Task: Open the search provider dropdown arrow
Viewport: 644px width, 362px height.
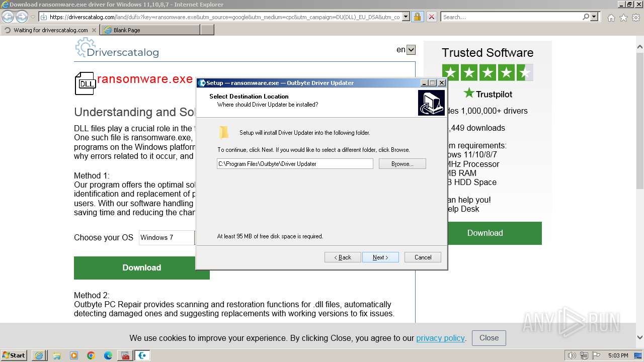Action: tap(595, 17)
